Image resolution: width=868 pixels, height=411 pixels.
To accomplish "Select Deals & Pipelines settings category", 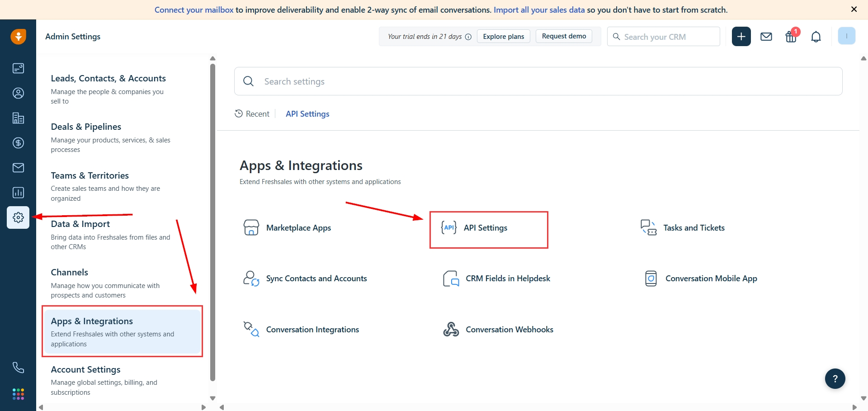I will (x=86, y=127).
